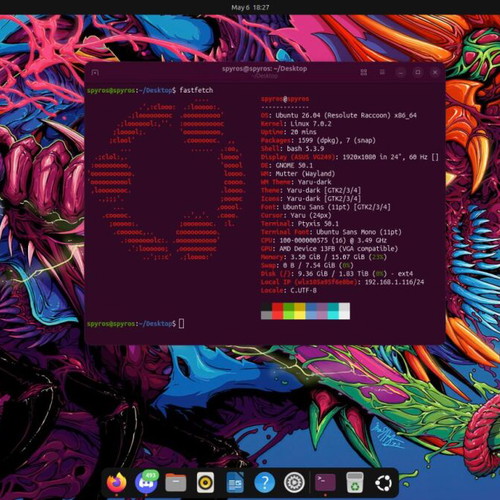
Task: Open the tab overview grid icon
Action: tap(364, 72)
